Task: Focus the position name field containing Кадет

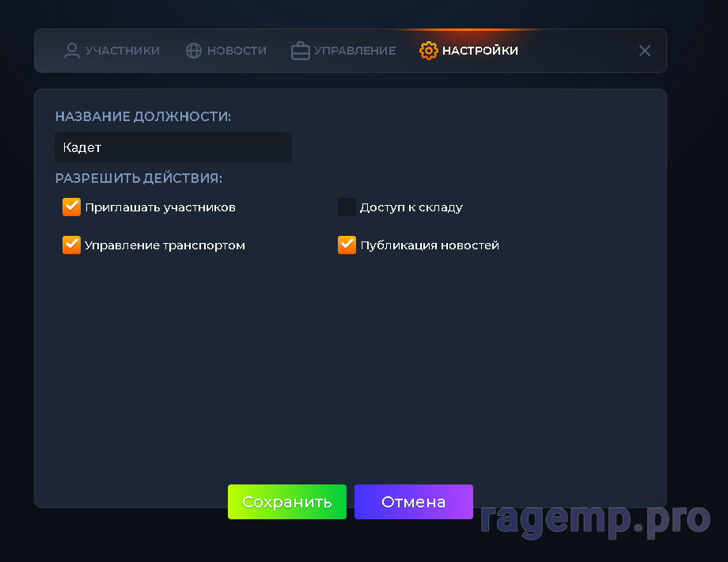Action: click(173, 148)
